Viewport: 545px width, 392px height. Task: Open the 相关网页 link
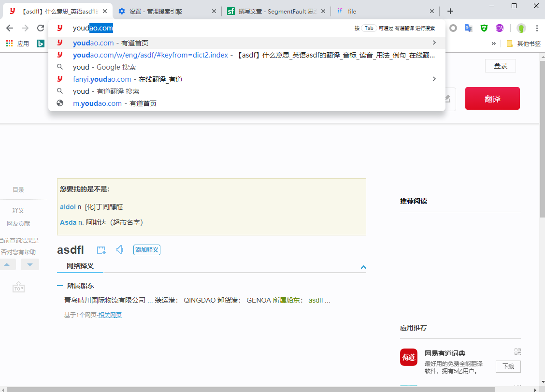tap(110, 315)
